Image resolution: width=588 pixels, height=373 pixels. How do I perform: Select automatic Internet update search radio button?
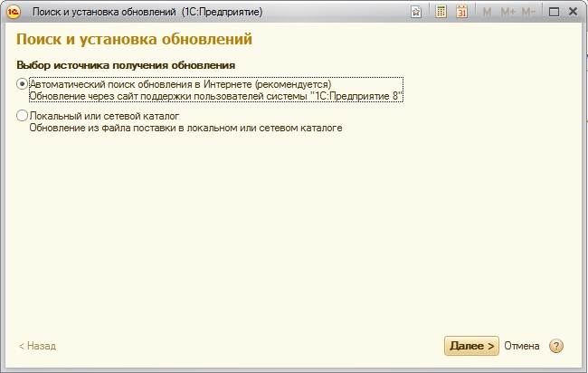pos(23,84)
